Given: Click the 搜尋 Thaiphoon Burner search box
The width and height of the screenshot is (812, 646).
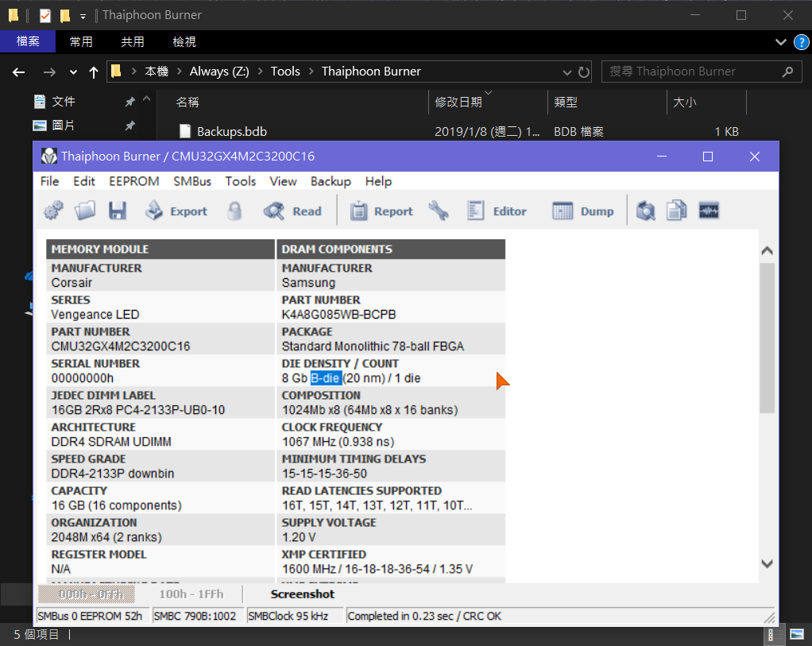Looking at the screenshot, I should (702, 72).
